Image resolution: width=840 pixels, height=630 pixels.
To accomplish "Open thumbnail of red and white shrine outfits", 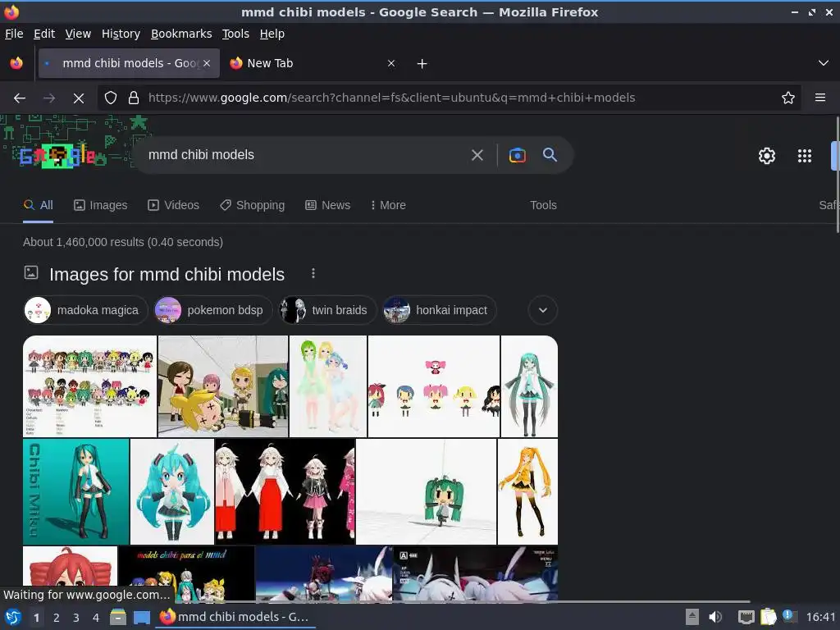I will pos(285,491).
